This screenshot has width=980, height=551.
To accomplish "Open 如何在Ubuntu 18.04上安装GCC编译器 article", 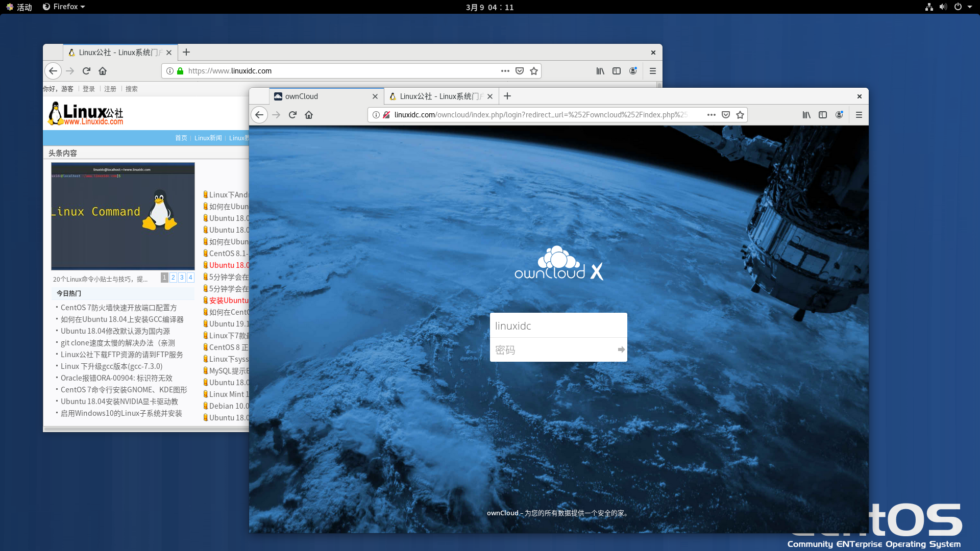I will pyautogui.click(x=122, y=319).
